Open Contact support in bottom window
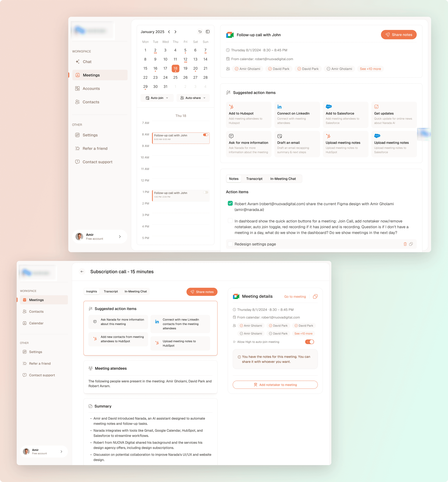The width and height of the screenshot is (448, 482). pos(44,375)
